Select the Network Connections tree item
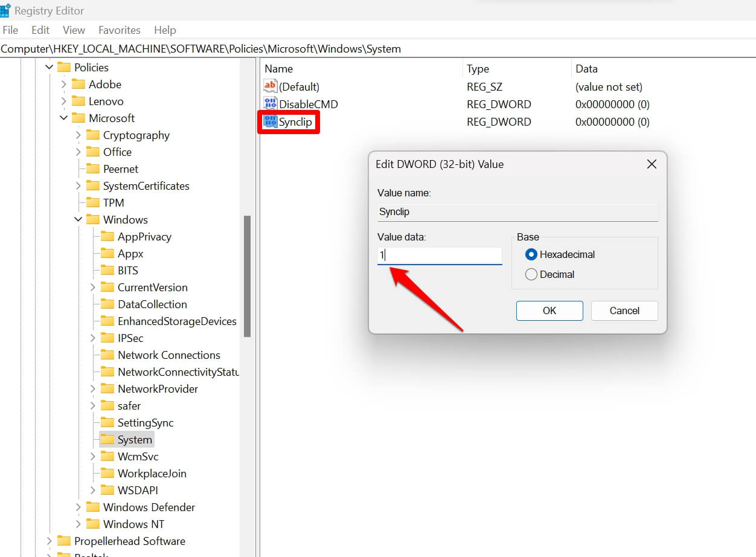756x557 pixels. tap(169, 355)
